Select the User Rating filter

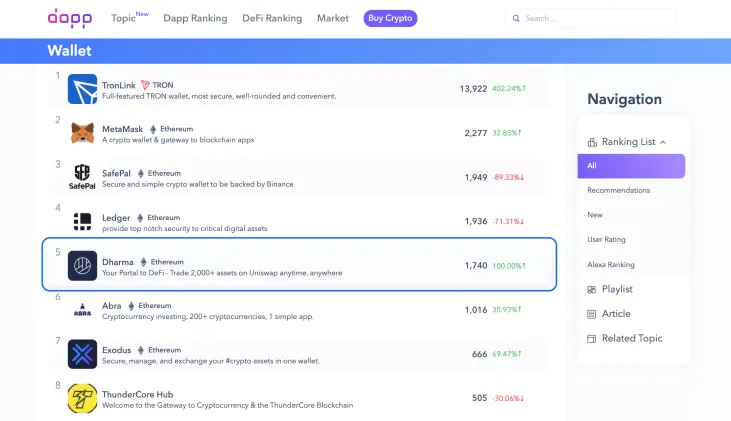(x=607, y=240)
